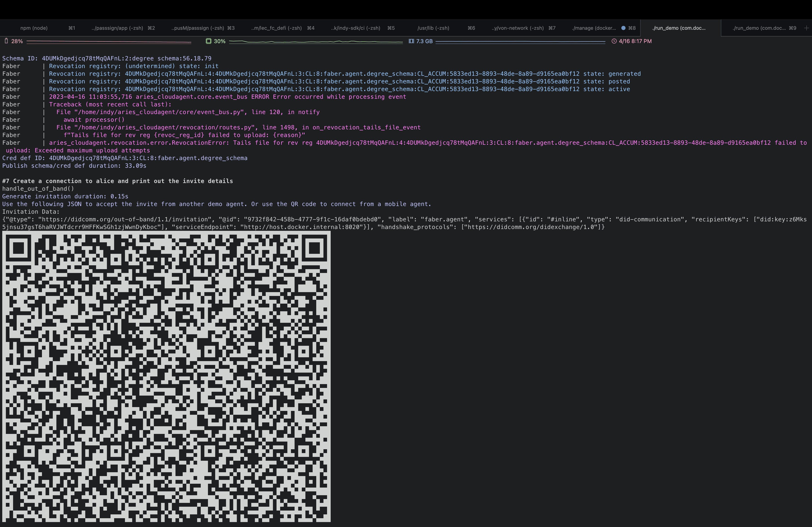Click the routes.py line 1498 traceback entry
Viewport: 812px width, 527px height.
[238, 128]
